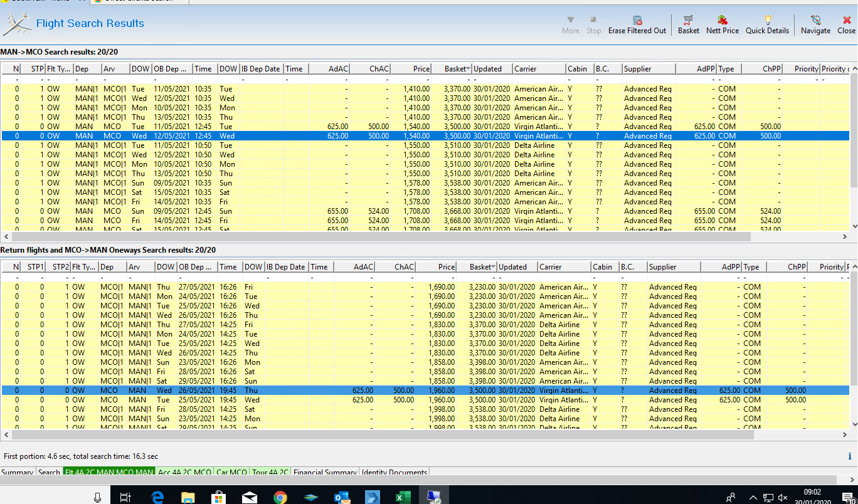Click the blue info icon in status bar
858x504 pixels.
click(x=850, y=456)
